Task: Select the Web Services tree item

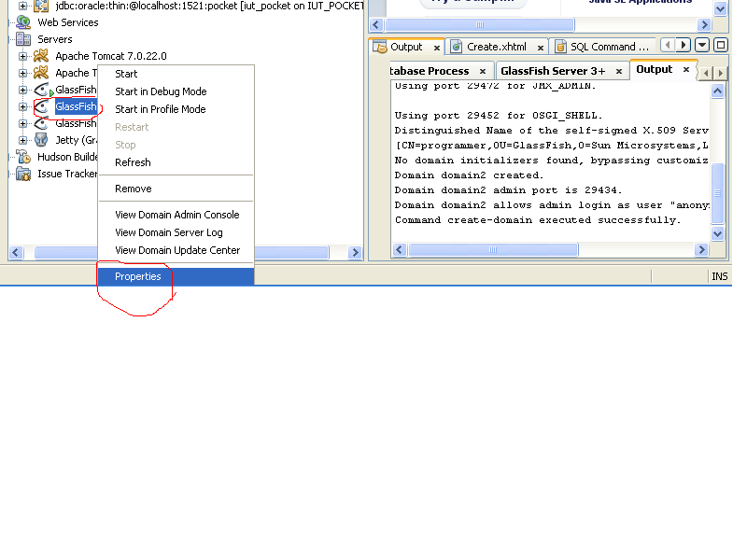Action: (x=67, y=22)
